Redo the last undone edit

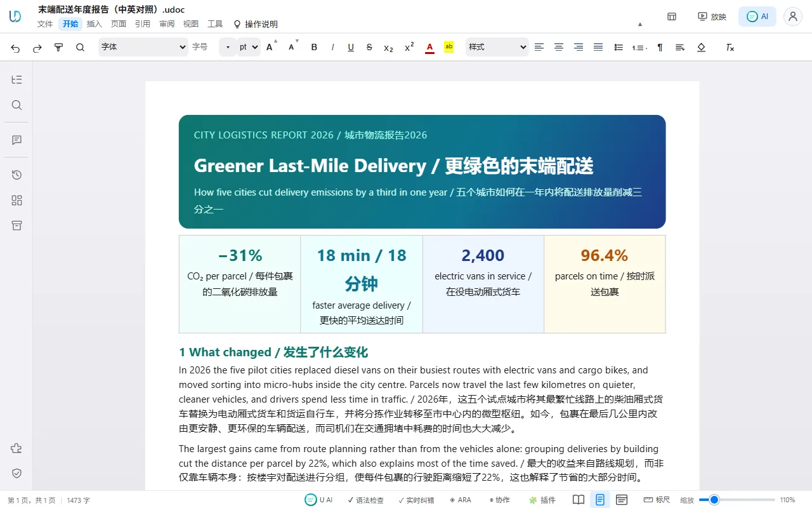pyautogui.click(x=37, y=48)
